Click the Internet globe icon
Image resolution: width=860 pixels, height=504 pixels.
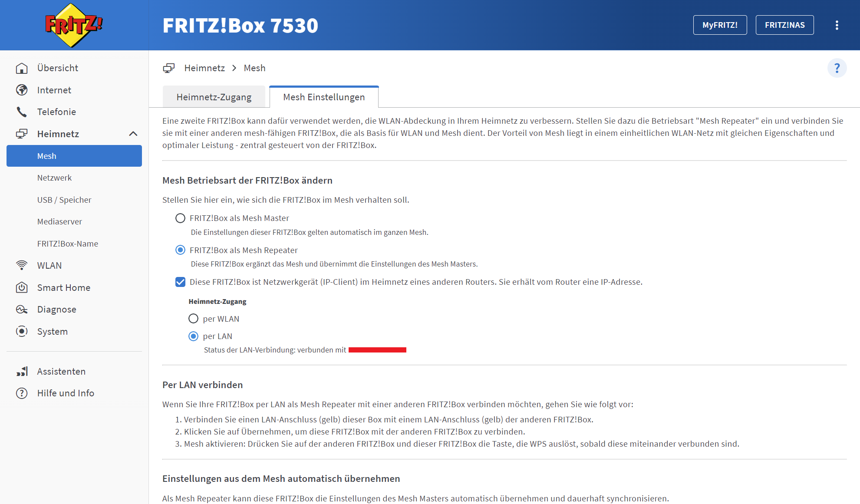coord(22,90)
